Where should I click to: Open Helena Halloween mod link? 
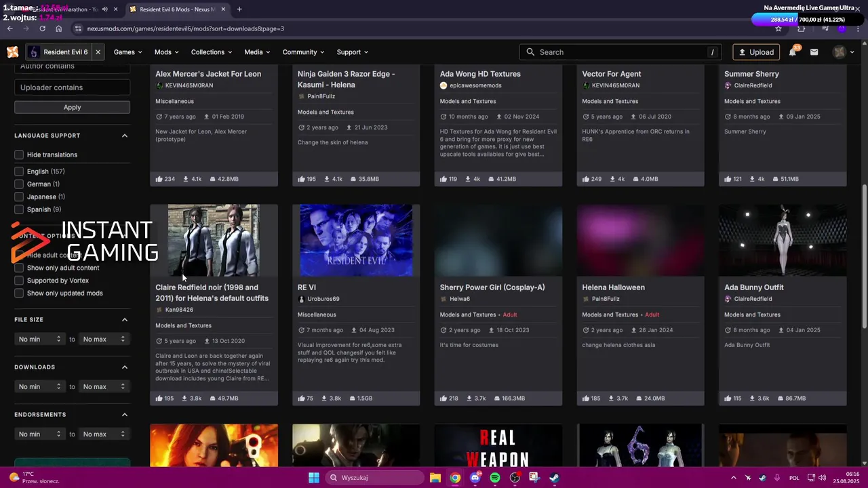coord(613,287)
